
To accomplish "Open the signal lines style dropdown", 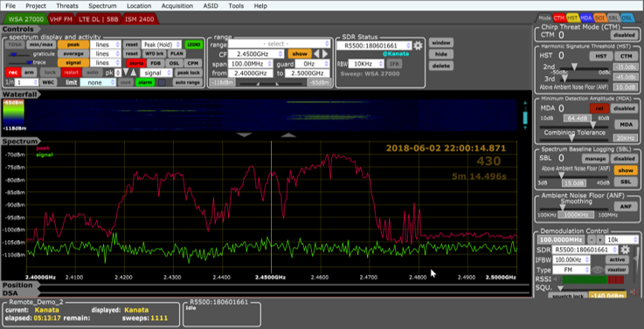I will [x=106, y=63].
